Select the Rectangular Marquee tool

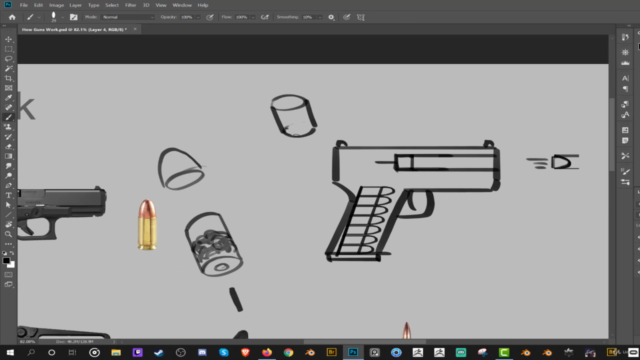8,49
